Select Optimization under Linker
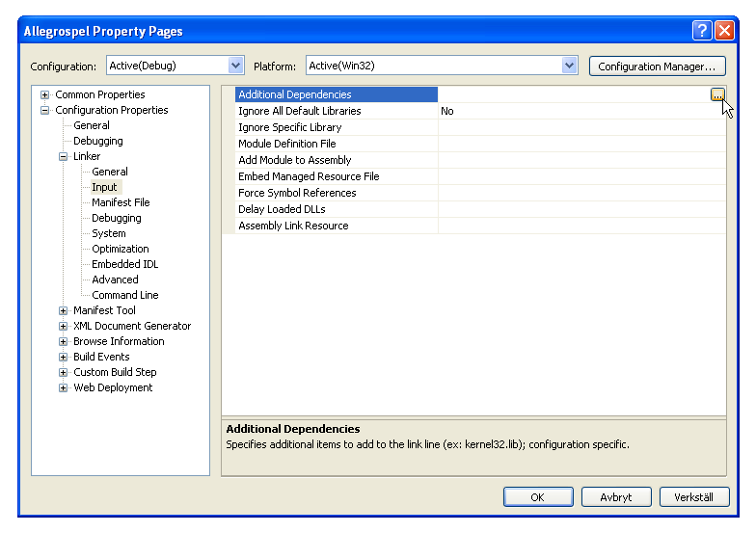 point(120,249)
